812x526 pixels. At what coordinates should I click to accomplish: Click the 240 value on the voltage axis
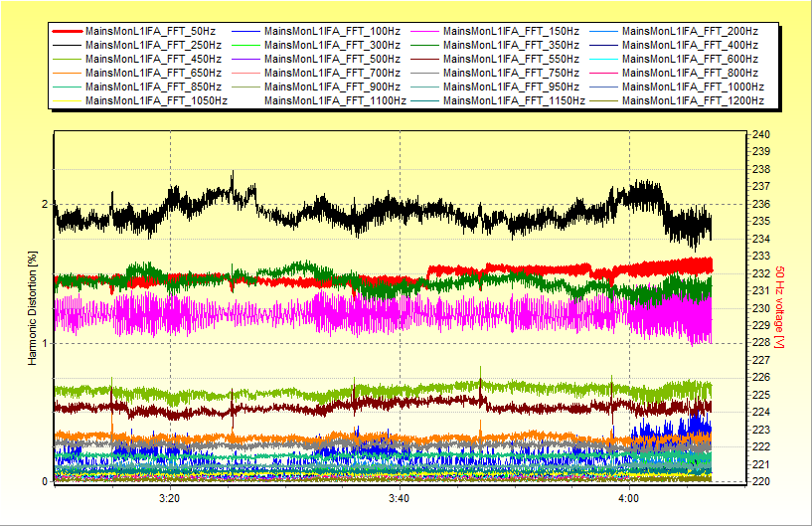click(761, 134)
